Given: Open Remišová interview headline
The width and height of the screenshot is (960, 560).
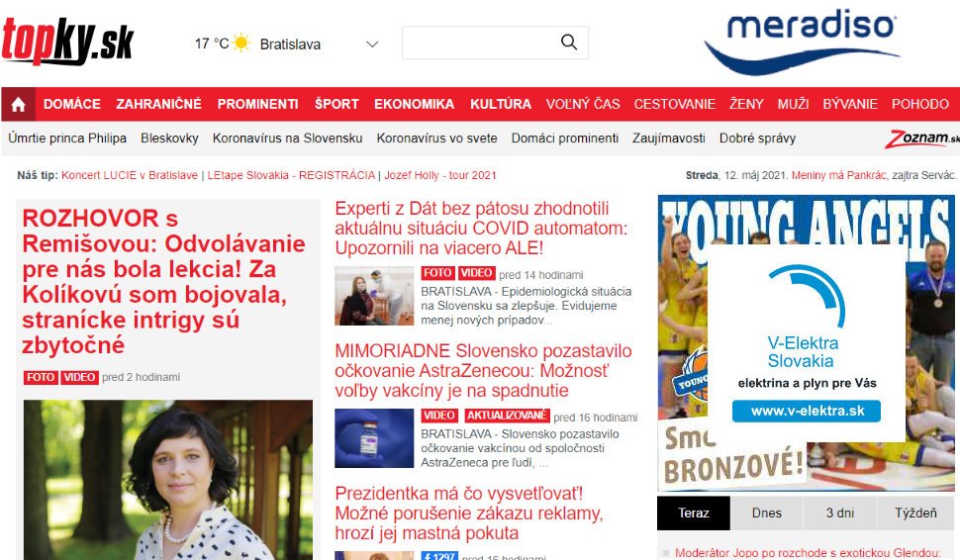Looking at the screenshot, I should [164, 282].
